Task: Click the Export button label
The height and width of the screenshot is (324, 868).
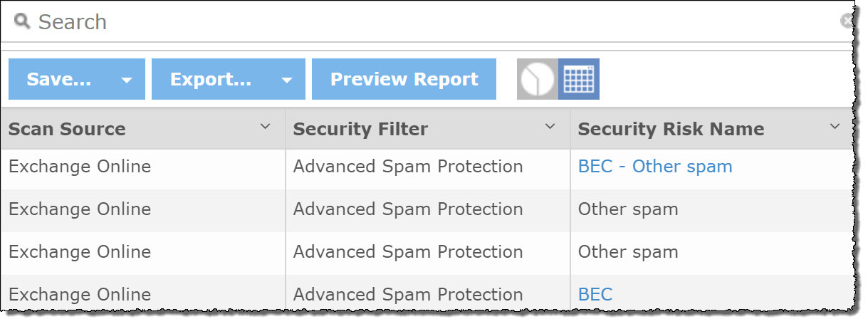Action: tap(210, 79)
